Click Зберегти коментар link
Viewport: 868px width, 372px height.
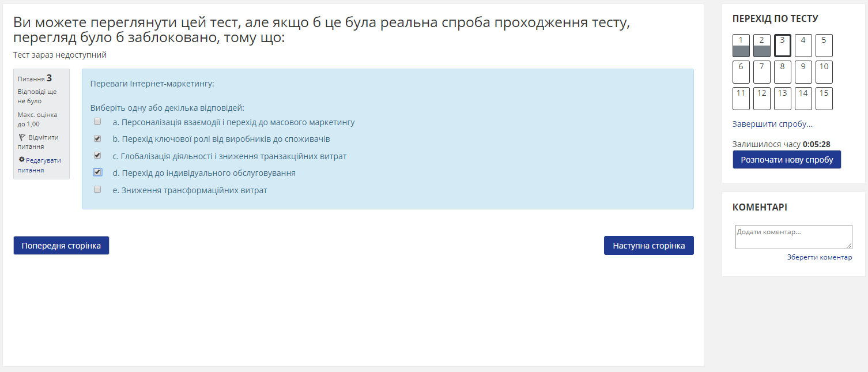click(x=819, y=257)
